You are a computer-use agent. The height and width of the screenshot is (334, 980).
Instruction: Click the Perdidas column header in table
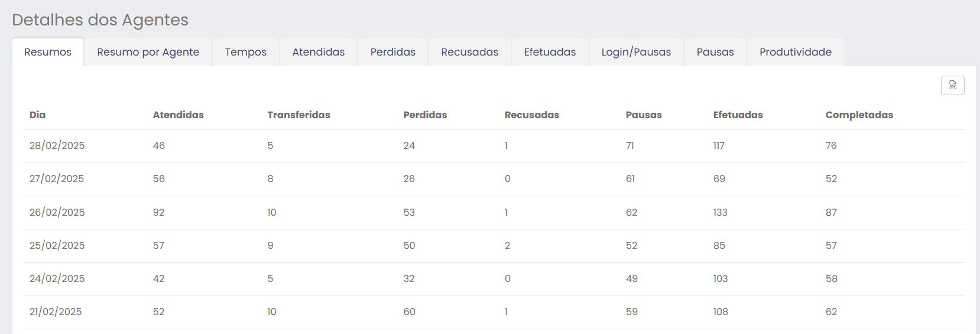pos(425,115)
